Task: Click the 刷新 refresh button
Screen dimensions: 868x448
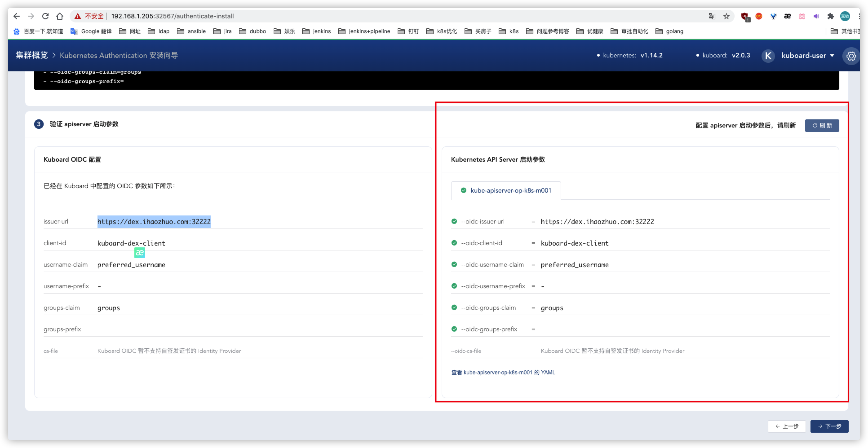Action: (x=822, y=125)
